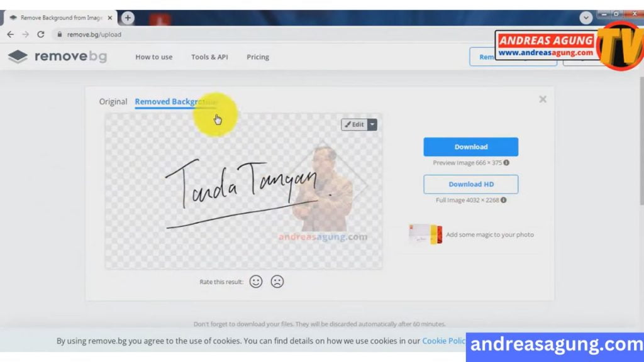The height and width of the screenshot is (362, 644).
Task: Expand the hidden icons chevron in the system tray
Action: tap(586, 18)
